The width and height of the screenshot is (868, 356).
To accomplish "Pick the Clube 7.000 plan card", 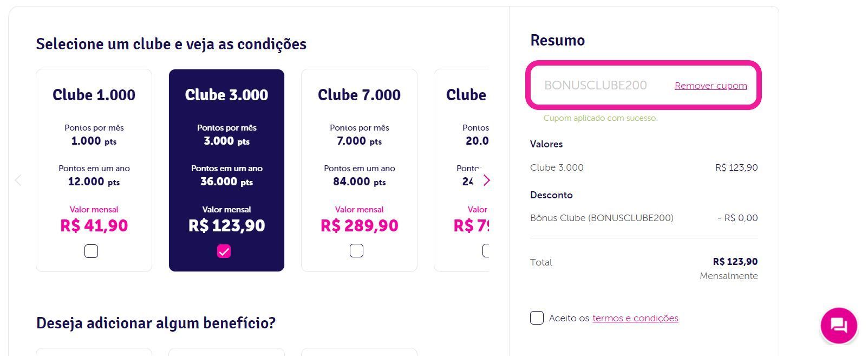I will pos(359,170).
